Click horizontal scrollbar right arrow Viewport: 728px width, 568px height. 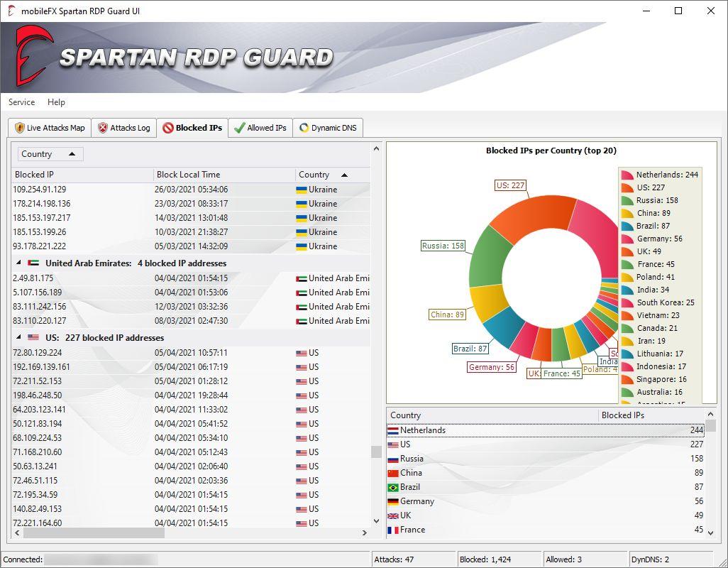pos(365,533)
